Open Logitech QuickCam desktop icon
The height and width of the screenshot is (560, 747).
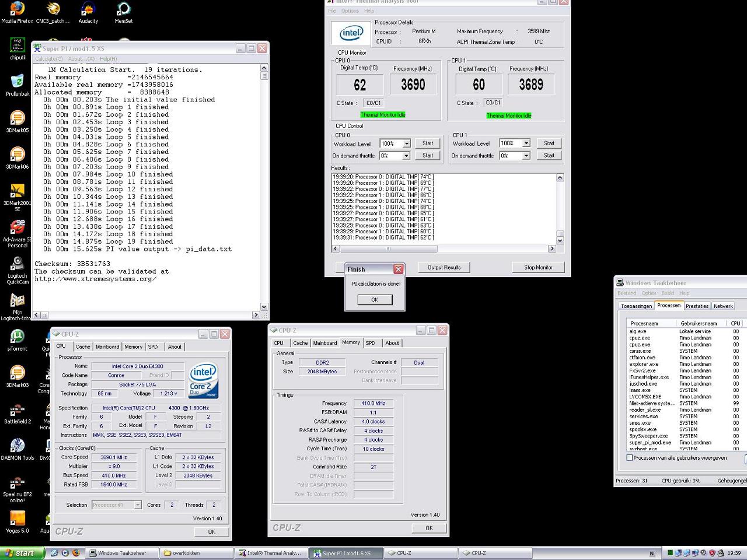pyautogui.click(x=18, y=270)
